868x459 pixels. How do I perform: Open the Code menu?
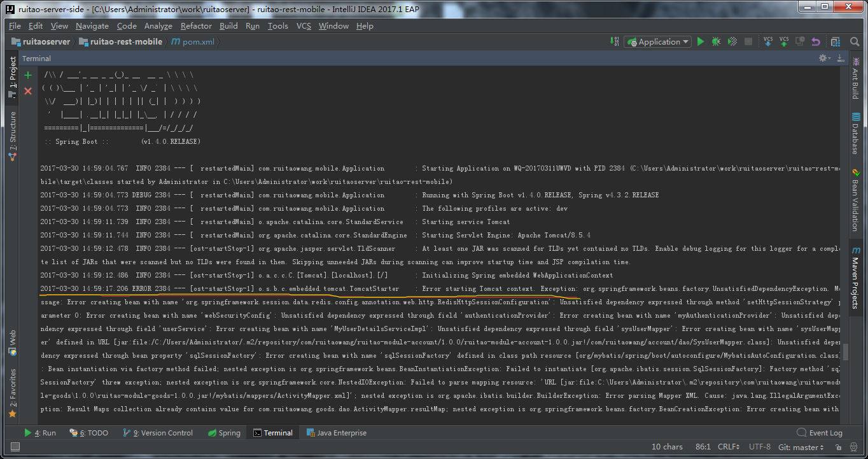pos(127,26)
